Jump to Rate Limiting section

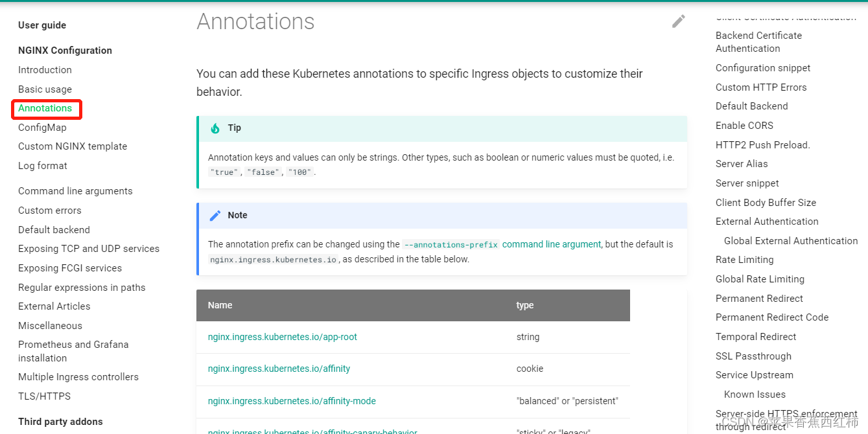pyautogui.click(x=745, y=260)
